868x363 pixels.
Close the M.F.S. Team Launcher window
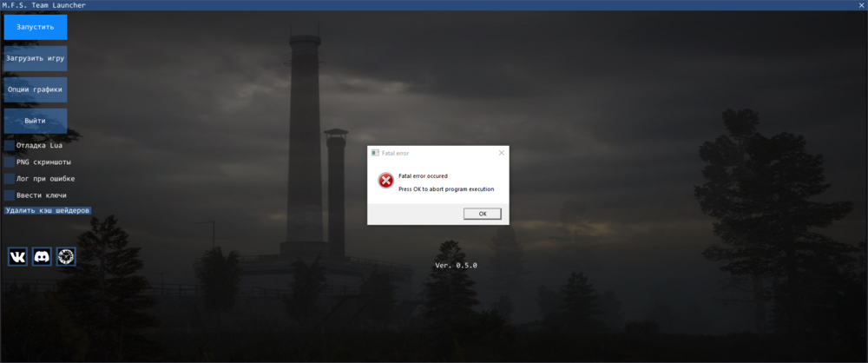pos(861,5)
